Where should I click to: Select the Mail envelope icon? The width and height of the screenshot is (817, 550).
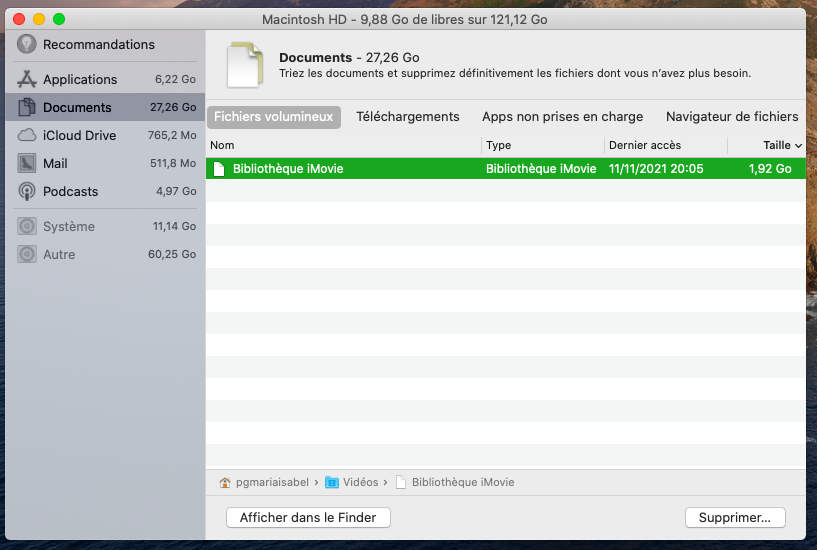click(x=27, y=163)
